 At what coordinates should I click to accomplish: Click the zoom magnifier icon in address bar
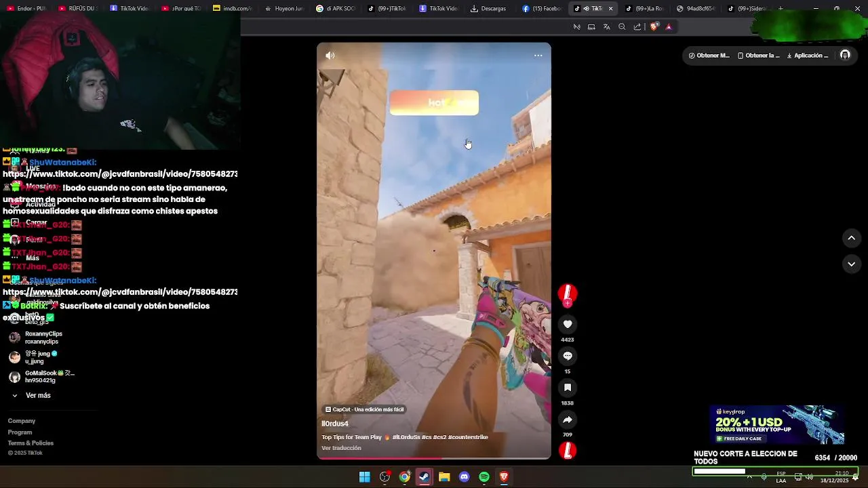pyautogui.click(x=622, y=27)
